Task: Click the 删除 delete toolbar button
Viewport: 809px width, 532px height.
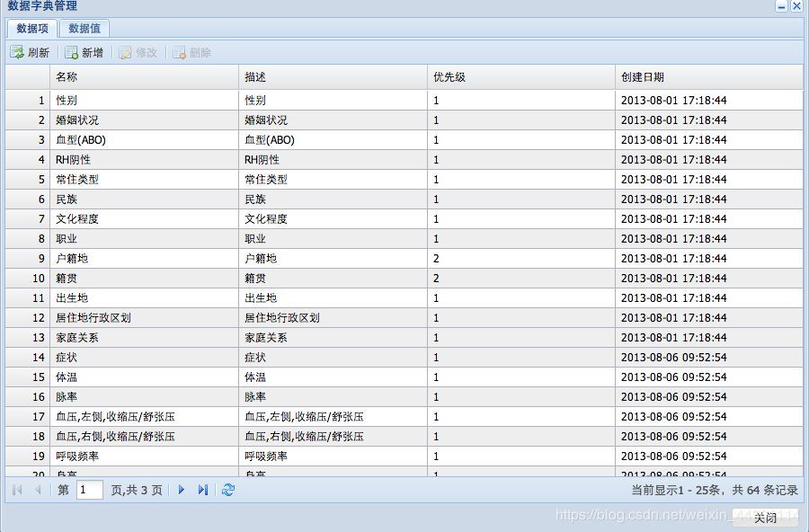Action: [192, 52]
